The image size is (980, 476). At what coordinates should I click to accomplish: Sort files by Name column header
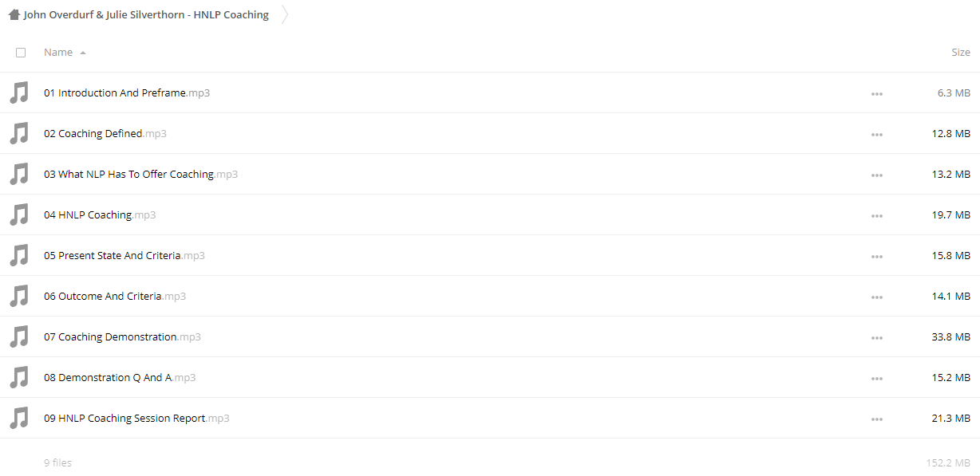tap(58, 53)
